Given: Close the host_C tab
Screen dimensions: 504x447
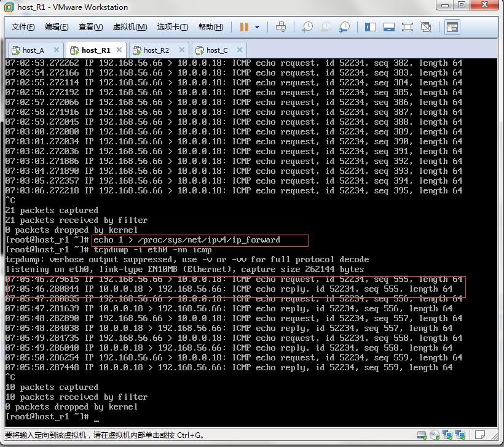Looking at the screenshot, I should [239, 50].
